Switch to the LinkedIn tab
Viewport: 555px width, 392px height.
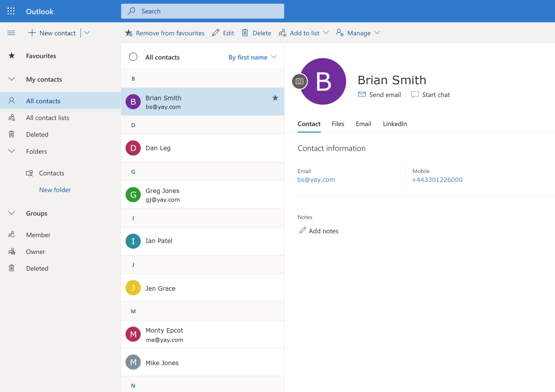click(x=395, y=124)
